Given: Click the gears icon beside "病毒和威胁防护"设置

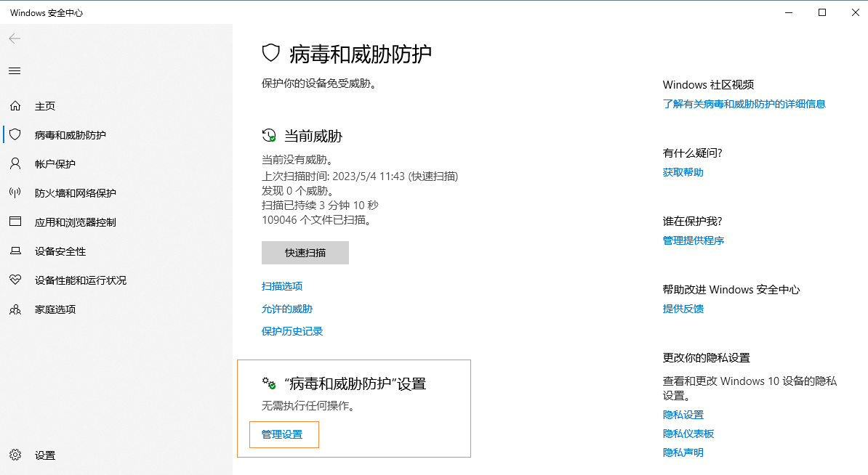Looking at the screenshot, I should (269, 383).
